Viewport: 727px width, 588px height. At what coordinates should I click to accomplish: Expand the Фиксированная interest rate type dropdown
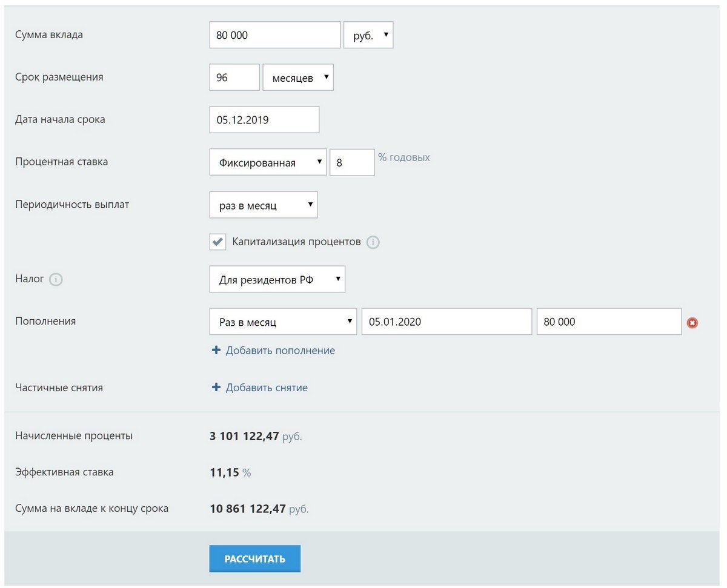click(268, 162)
